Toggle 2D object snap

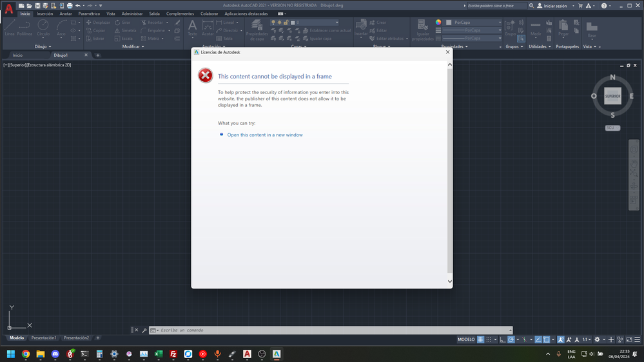click(546, 339)
